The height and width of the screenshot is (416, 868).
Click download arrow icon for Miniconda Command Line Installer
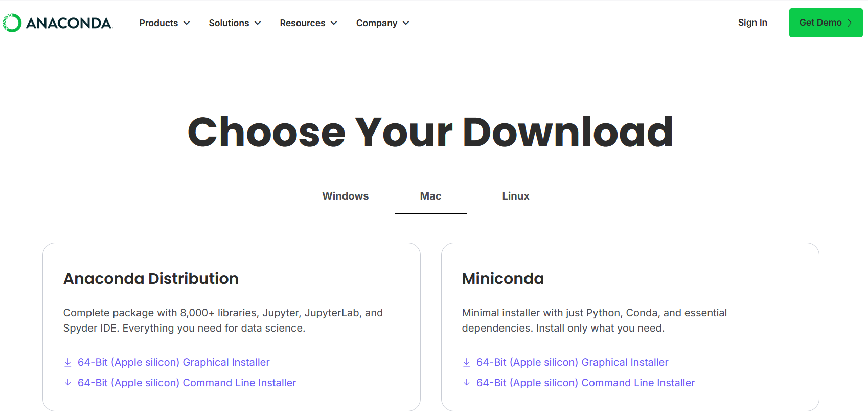click(467, 383)
